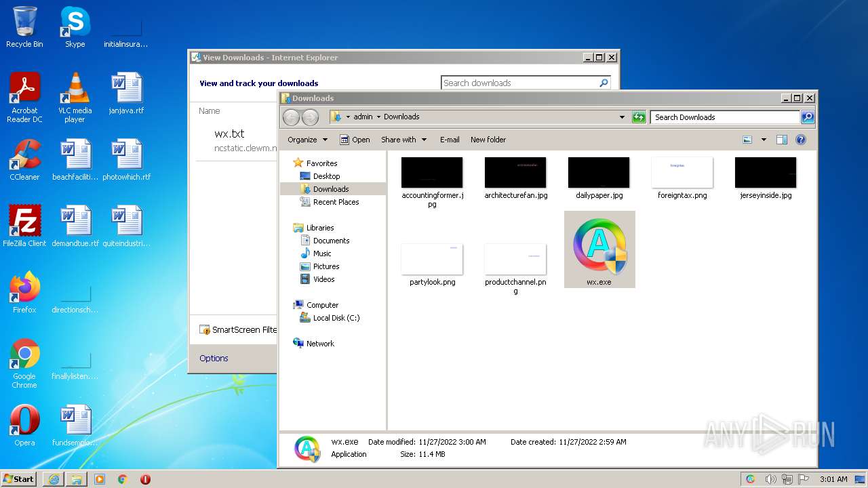Click the Search Downloads magnifier icon
Screen dimensions: 868x488
tap(807, 117)
